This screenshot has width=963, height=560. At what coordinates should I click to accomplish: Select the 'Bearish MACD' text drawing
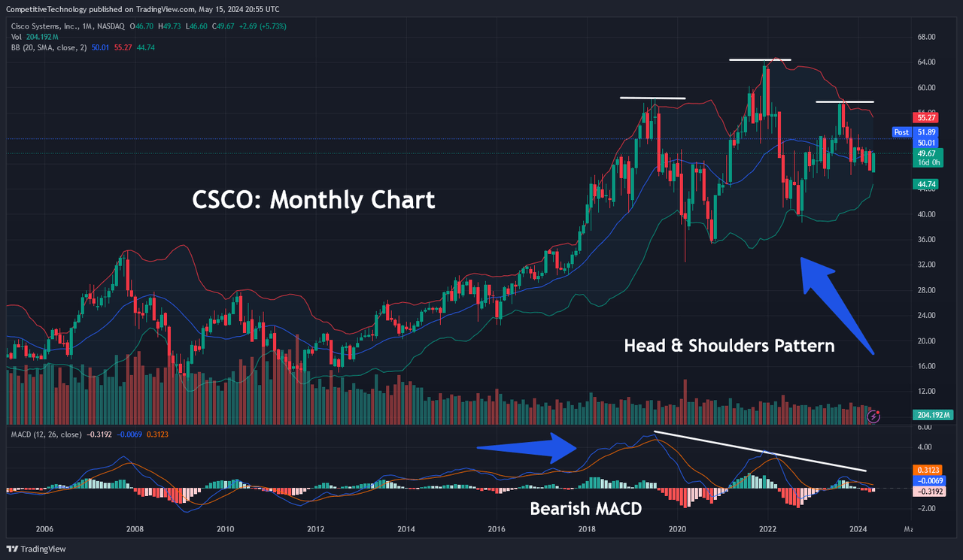pyautogui.click(x=586, y=509)
